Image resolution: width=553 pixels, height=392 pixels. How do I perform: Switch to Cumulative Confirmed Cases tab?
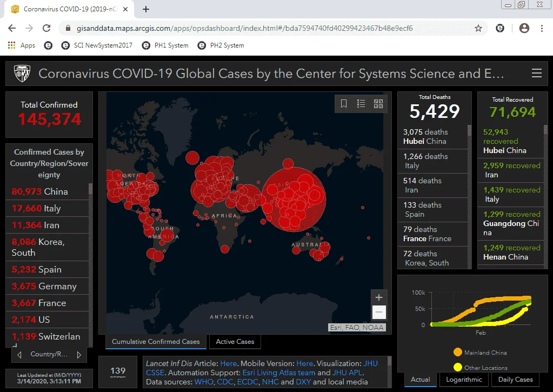click(156, 342)
